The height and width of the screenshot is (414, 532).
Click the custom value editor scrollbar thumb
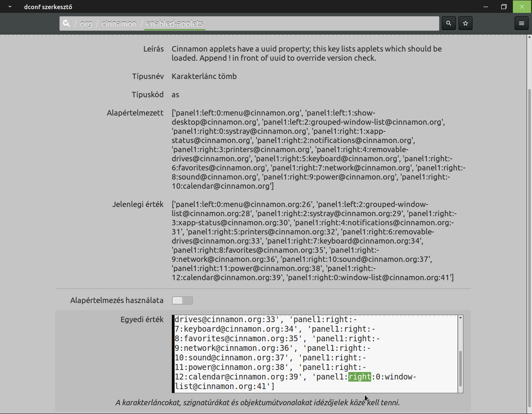(461, 368)
